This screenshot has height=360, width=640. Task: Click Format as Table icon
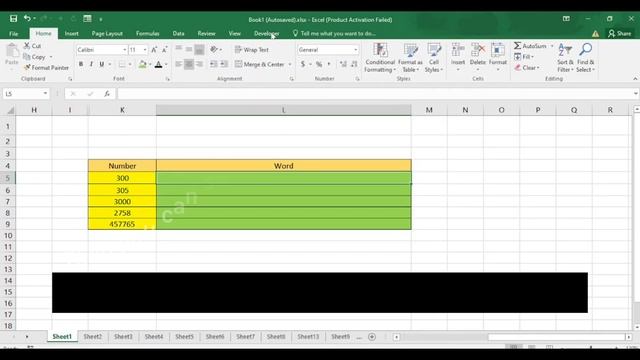(x=410, y=58)
